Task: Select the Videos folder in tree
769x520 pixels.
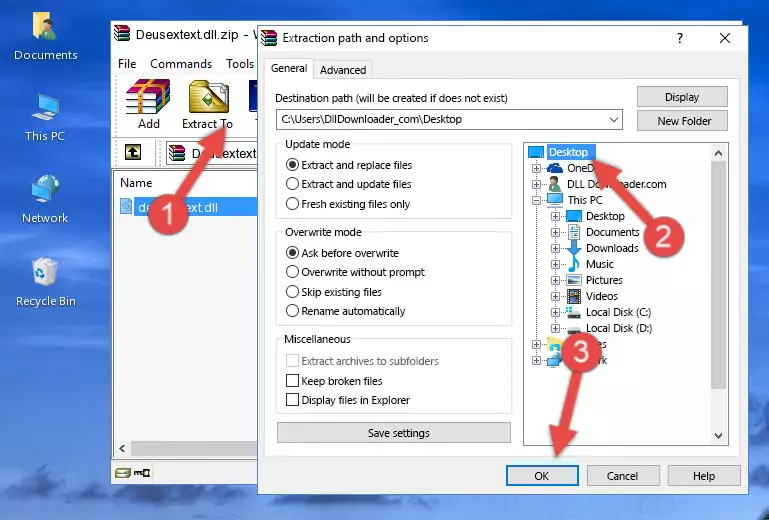Action: click(601, 296)
